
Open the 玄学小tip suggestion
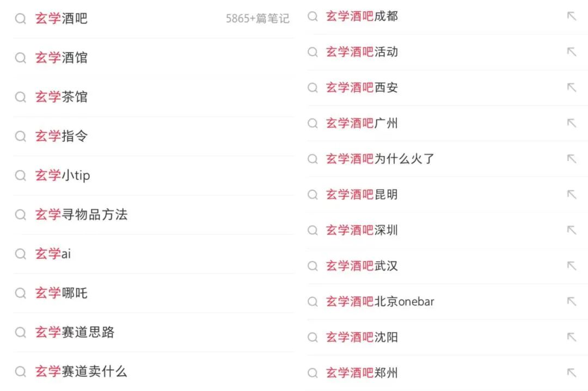(63, 176)
